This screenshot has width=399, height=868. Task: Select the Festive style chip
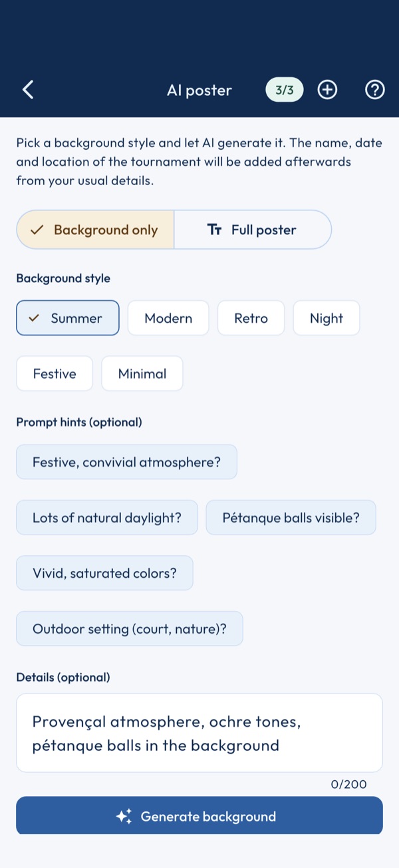pyautogui.click(x=55, y=373)
